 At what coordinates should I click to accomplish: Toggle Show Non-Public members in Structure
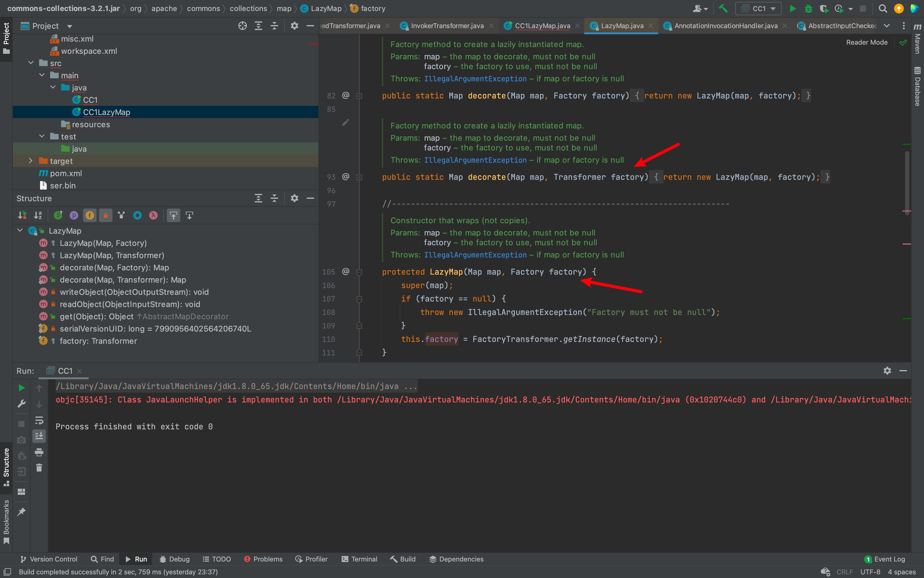tap(106, 215)
